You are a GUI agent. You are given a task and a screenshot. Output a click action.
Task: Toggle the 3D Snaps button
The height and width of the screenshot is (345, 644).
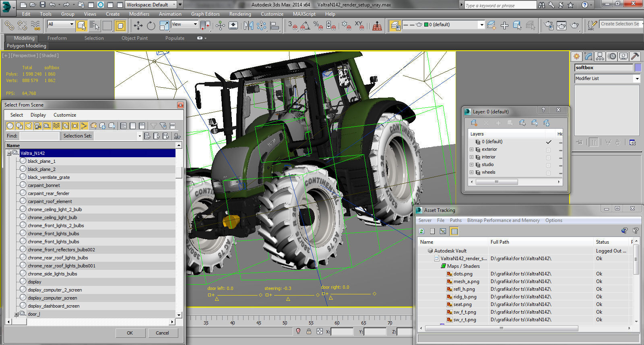pyautogui.click(x=293, y=26)
